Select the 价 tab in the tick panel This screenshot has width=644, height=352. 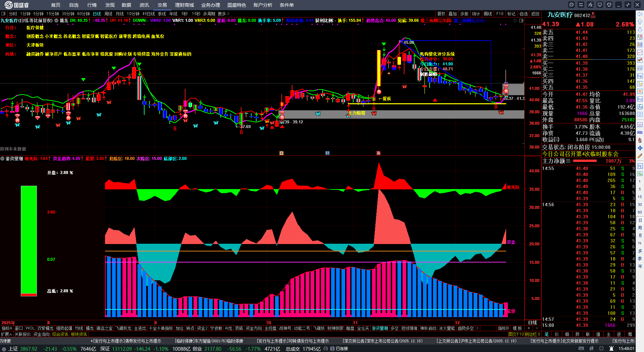tap(557, 334)
